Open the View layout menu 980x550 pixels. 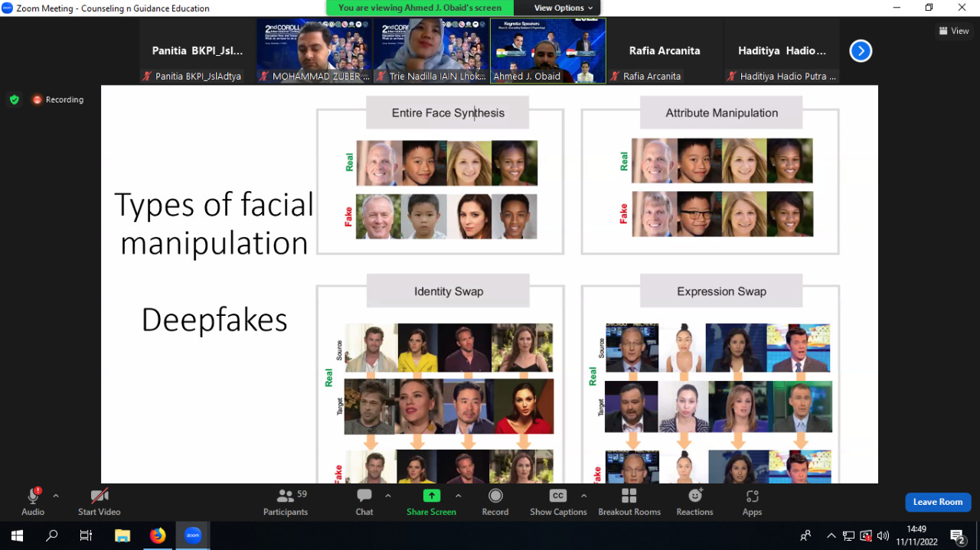tap(954, 31)
